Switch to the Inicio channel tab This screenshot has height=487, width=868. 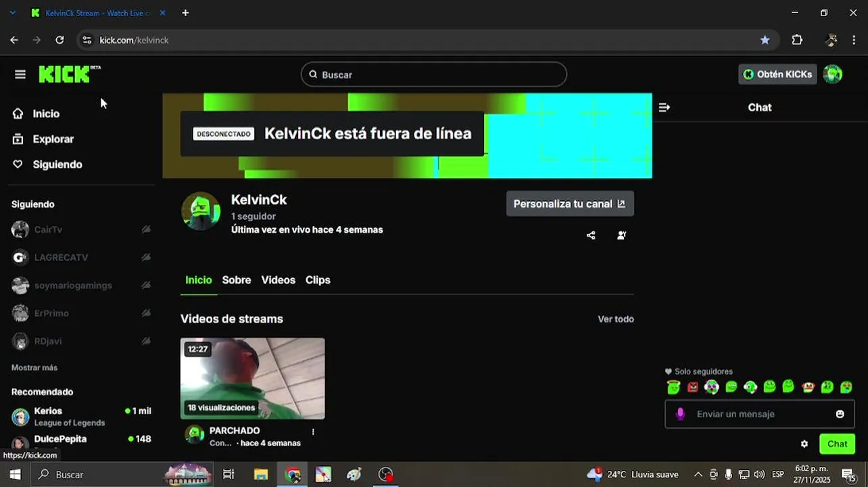click(x=199, y=280)
